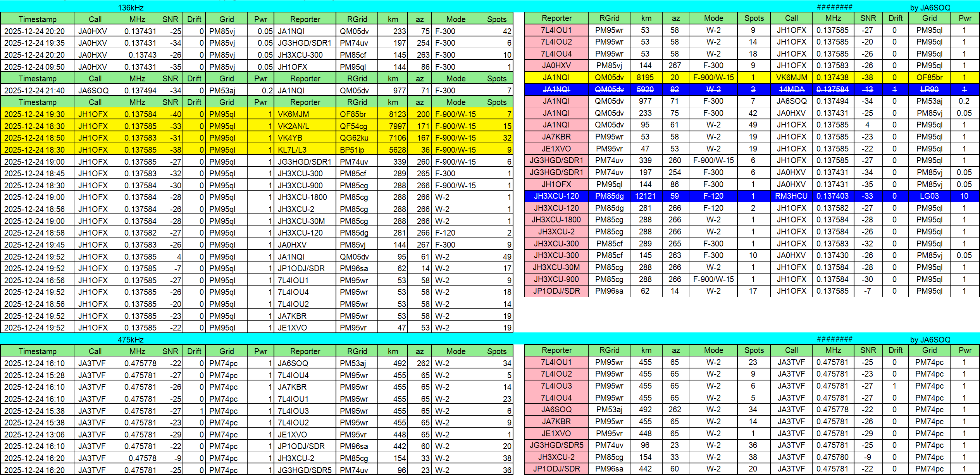Select the KL7L/L3 reporter cell
The height and width of the screenshot is (475, 980).
(305, 150)
